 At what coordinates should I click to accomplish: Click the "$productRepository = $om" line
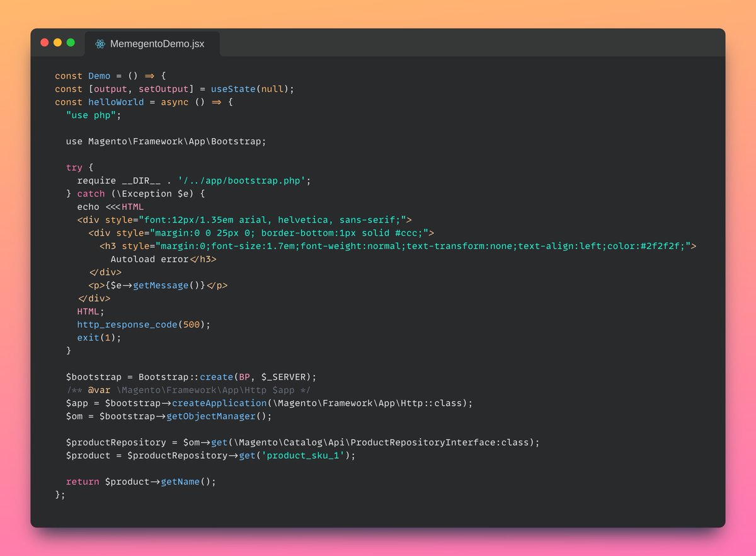pos(303,443)
